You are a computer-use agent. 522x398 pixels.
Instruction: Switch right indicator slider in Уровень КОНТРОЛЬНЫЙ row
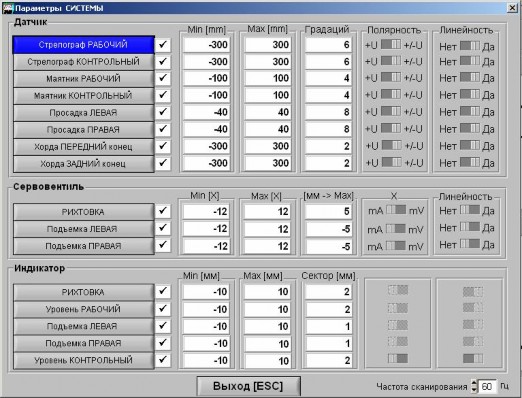pos(473,359)
